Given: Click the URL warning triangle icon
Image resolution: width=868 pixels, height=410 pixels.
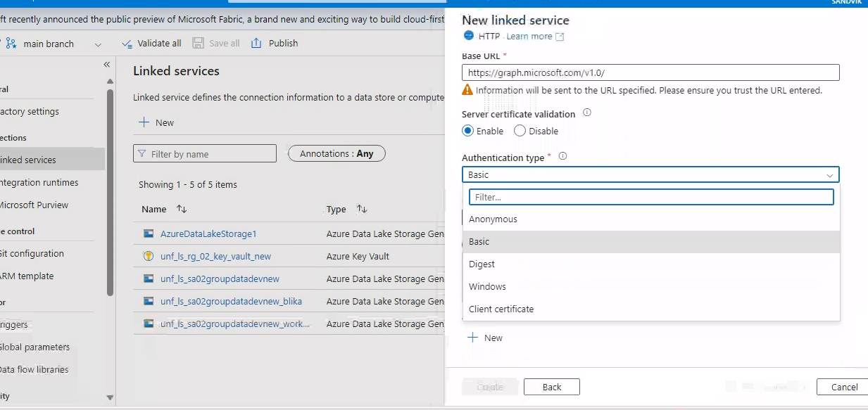Looking at the screenshot, I should [467, 90].
